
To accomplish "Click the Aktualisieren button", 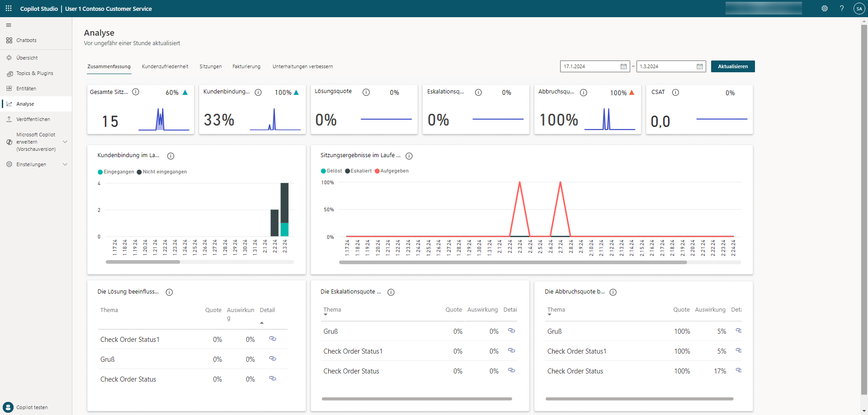I will (733, 66).
